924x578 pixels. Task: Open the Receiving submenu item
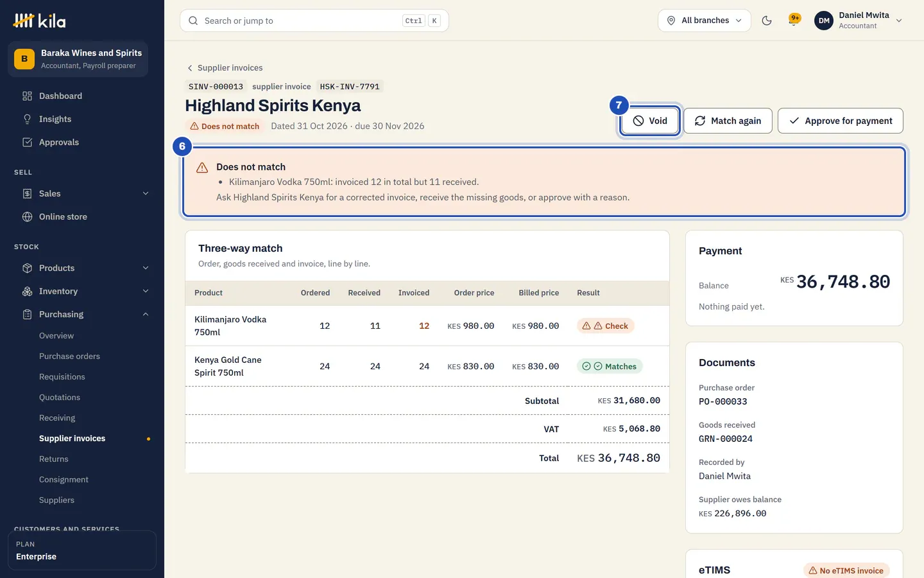57,418
